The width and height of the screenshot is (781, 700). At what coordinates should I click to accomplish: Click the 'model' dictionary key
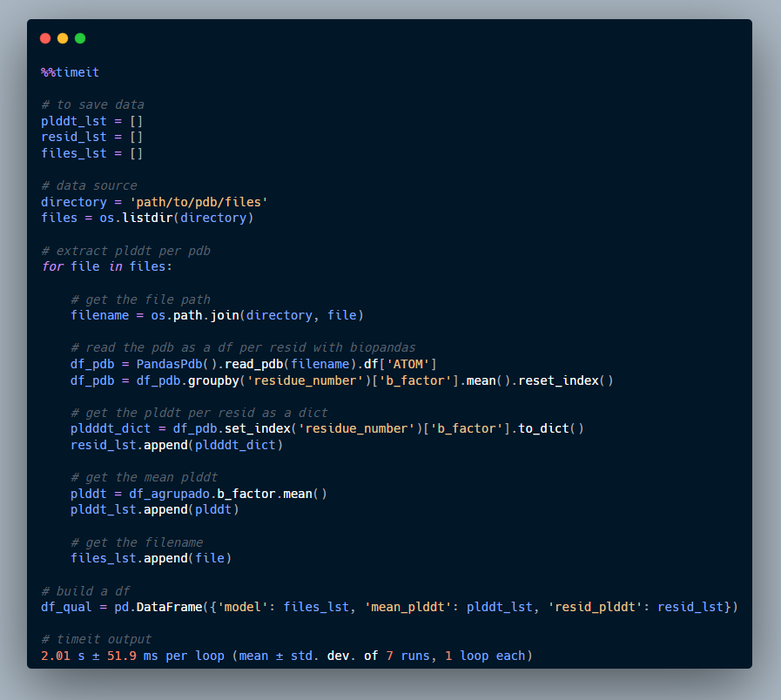(x=243, y=607)
